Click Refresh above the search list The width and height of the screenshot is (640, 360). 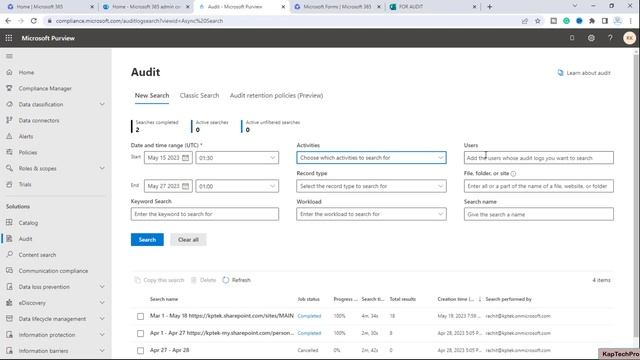[237, 280]
